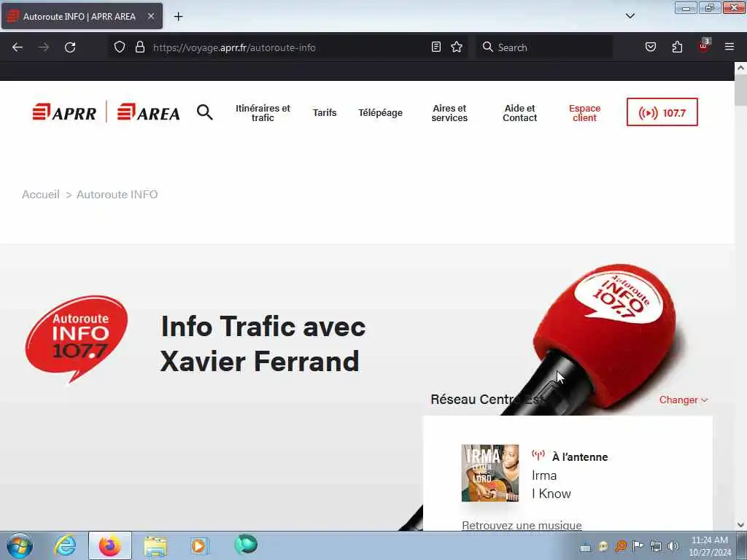This screenshot has width=747, height=560.
Task: Click the Firefox taskbar icon
Action: [x=110, y=545]
